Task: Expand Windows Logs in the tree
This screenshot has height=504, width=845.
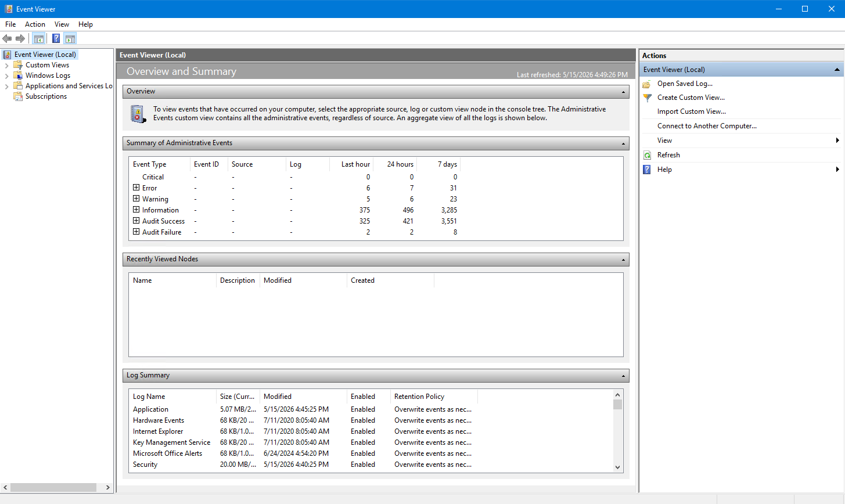Action: tap(6, 75)
